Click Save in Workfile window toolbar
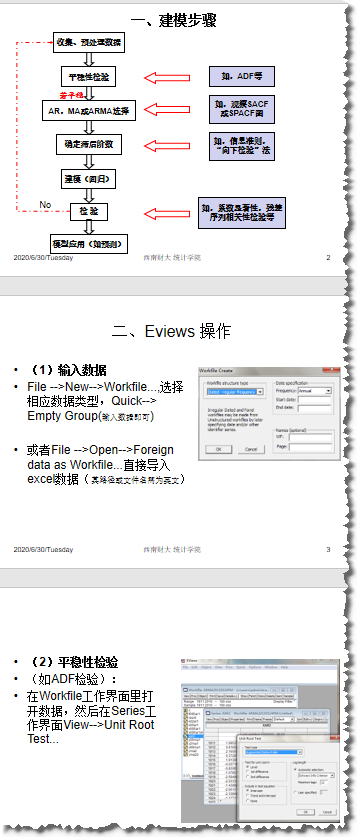360x840 pixels. [x=220, y=696]
